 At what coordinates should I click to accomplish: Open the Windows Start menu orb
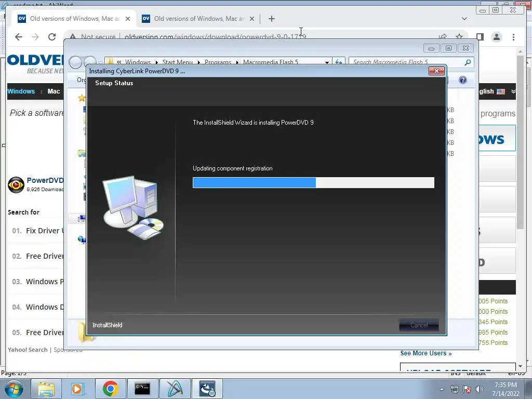[14, 389]
